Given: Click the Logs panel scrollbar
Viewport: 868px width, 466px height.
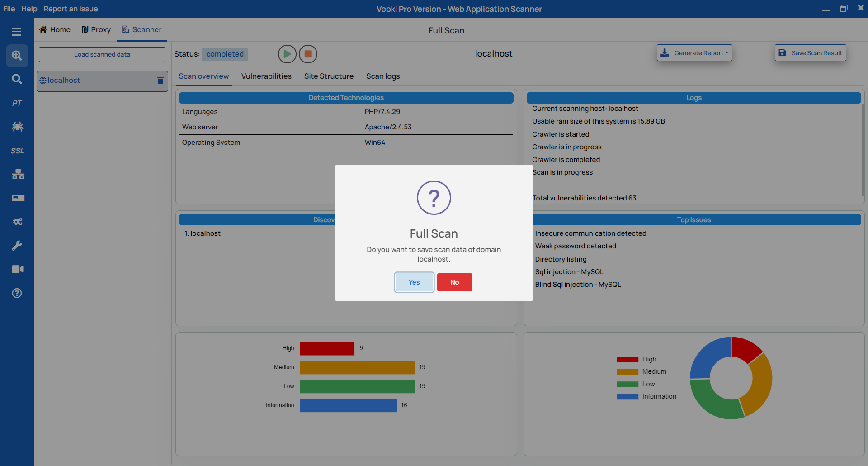Looking at the screenshot, I should click(863, 149).
